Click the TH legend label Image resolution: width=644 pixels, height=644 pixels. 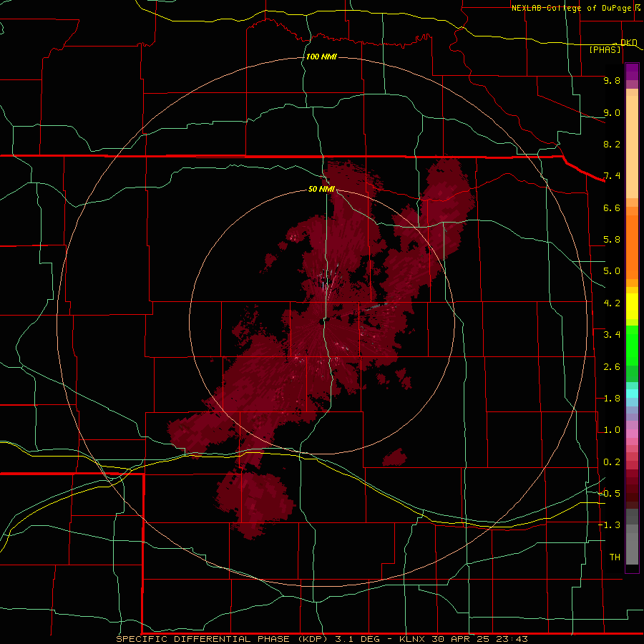point(615,557)
